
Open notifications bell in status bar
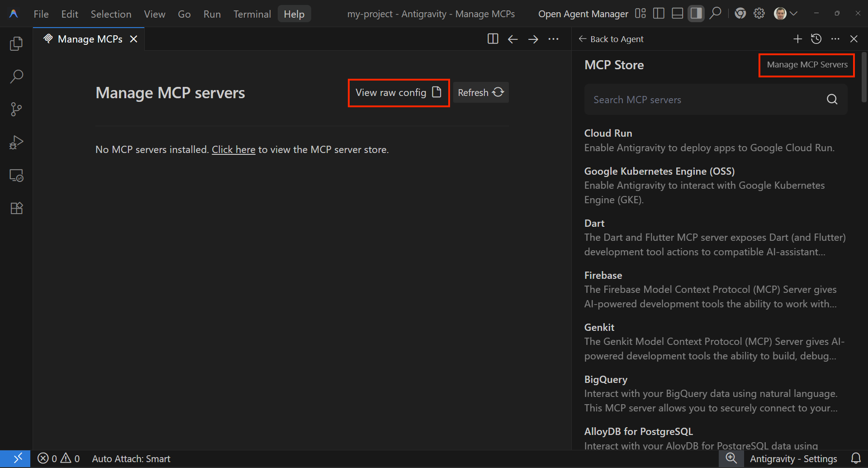click(x=855, y=458)
